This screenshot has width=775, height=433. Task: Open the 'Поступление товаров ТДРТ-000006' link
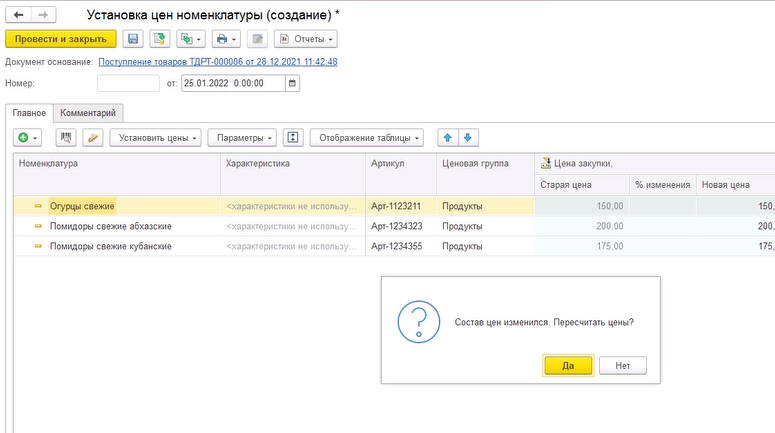tap(217, 62)
